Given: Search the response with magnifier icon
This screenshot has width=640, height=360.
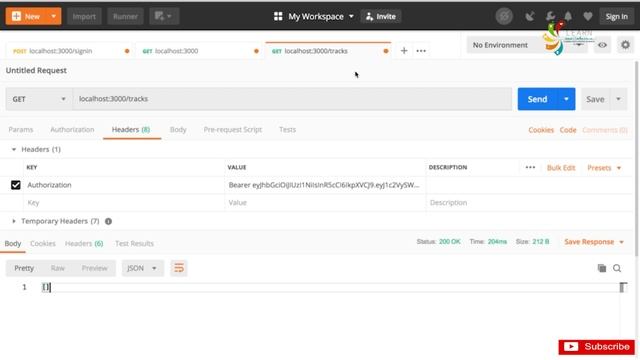Looking at the screenshot, I should [x=617, y=268].
